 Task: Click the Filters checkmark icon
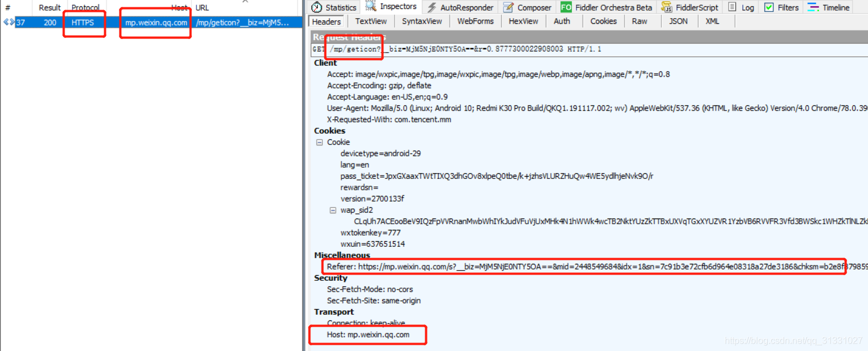[x=769, y=7]
